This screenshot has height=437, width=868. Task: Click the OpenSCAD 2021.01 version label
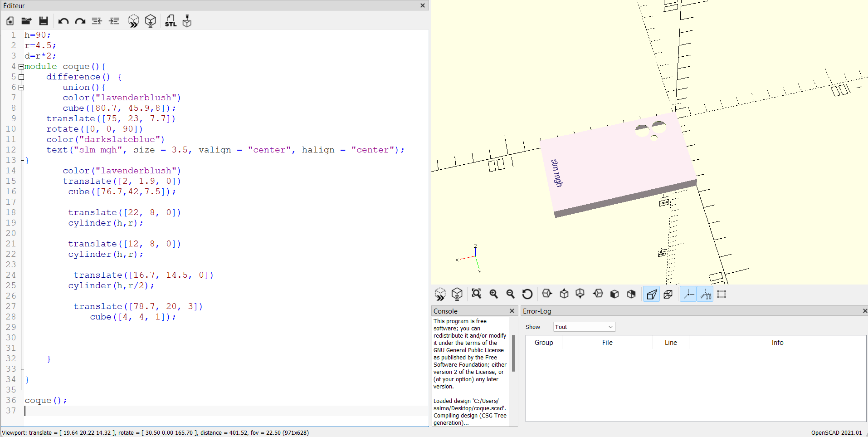click(x=837, y=432)
